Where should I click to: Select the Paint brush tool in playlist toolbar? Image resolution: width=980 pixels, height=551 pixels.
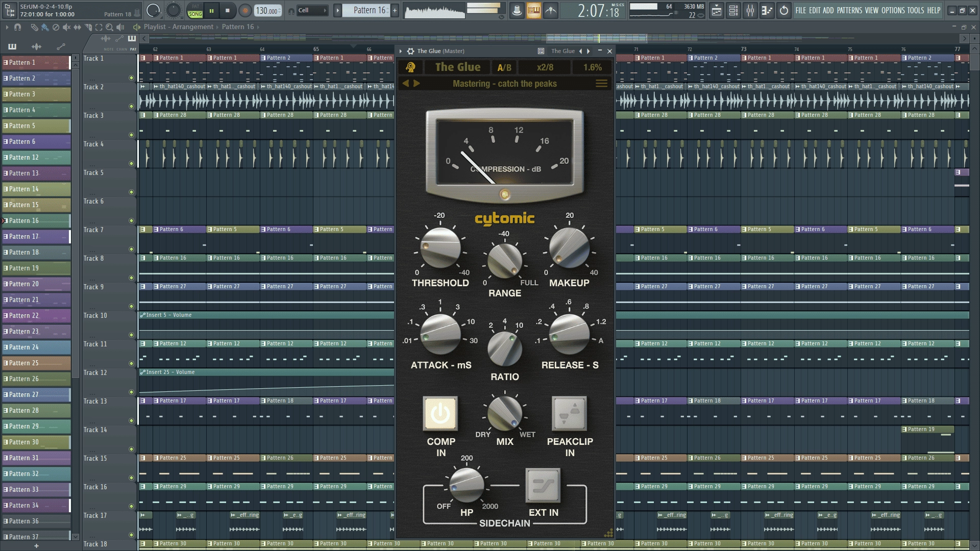(45, 27)
